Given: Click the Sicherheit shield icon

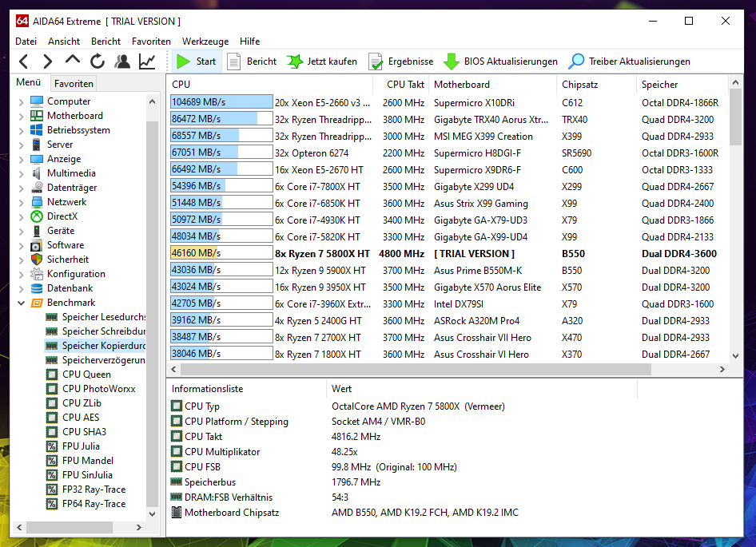Looking at the screenshot, I should pyautogui.click(x=37, y=260).
